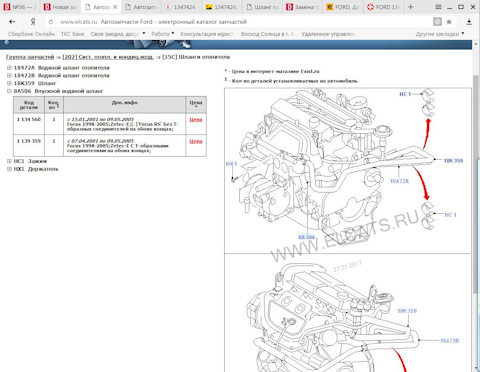The image size is (480, 372).
Task: Open the 'Свое (медиа, досуг)' bookmarks folder dropdown
Action: pos(118,34)
